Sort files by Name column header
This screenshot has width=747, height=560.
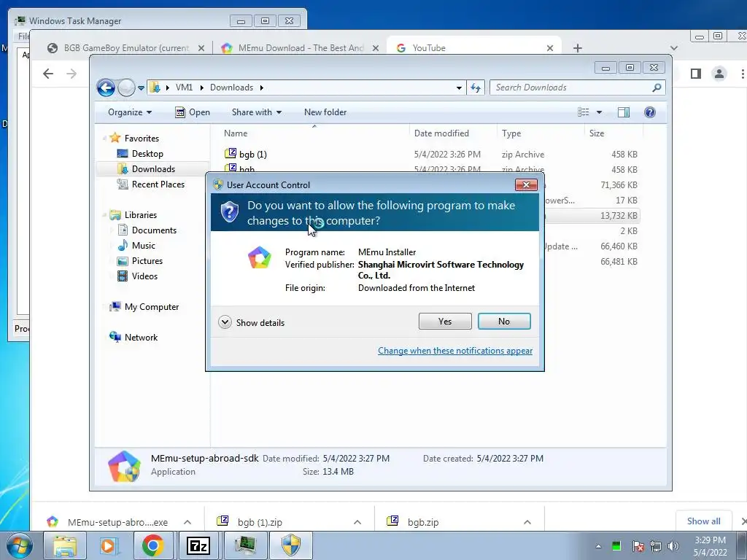[314, 133]
